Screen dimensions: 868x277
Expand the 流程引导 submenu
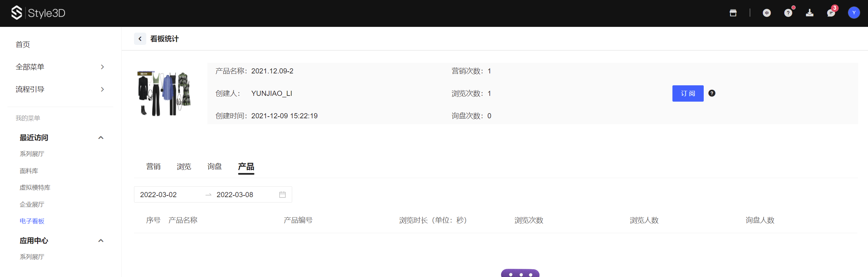pyautogui.click(x=102, y=89)
